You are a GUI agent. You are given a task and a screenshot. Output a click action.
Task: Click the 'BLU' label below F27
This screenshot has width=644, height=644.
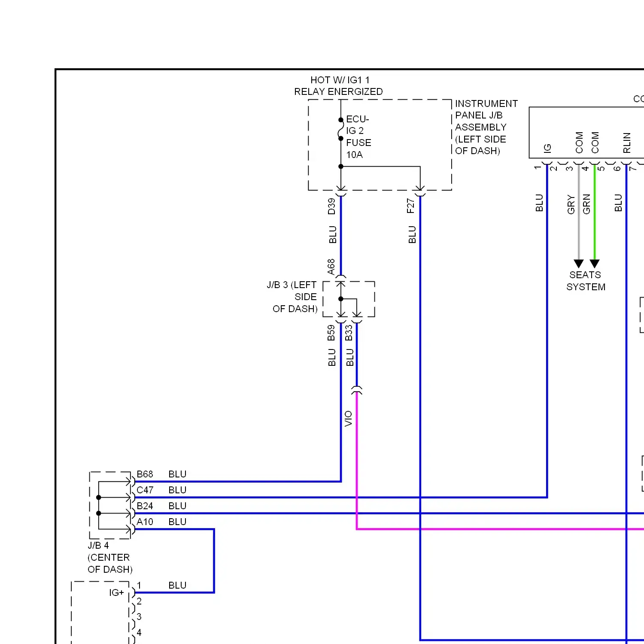tap(412, 234)
